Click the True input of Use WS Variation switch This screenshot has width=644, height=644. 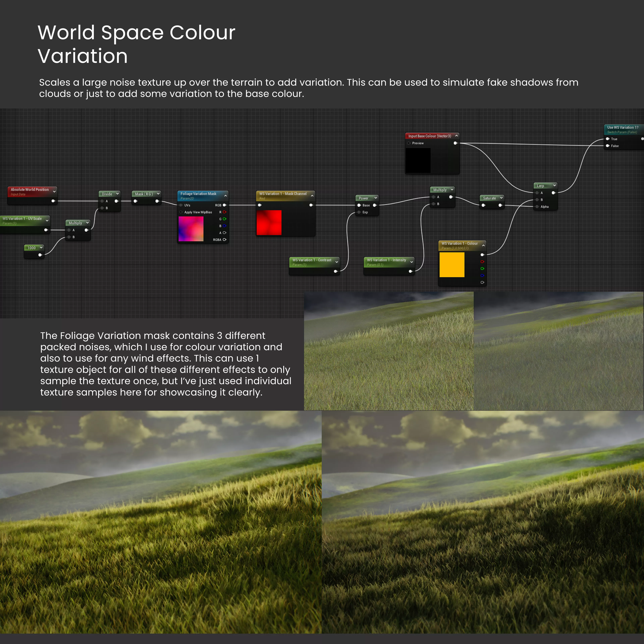[608, 139]
